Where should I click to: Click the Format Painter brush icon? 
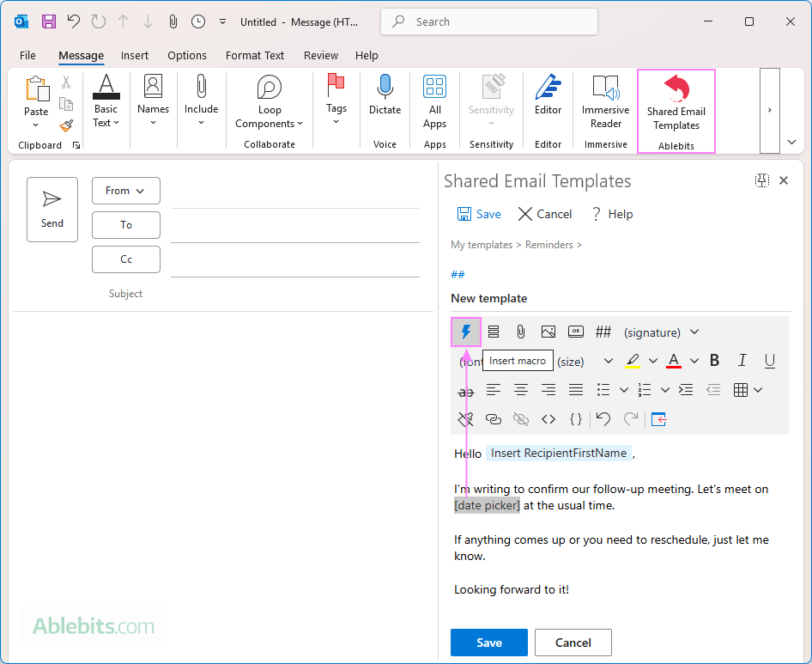(x=66, y=125)
